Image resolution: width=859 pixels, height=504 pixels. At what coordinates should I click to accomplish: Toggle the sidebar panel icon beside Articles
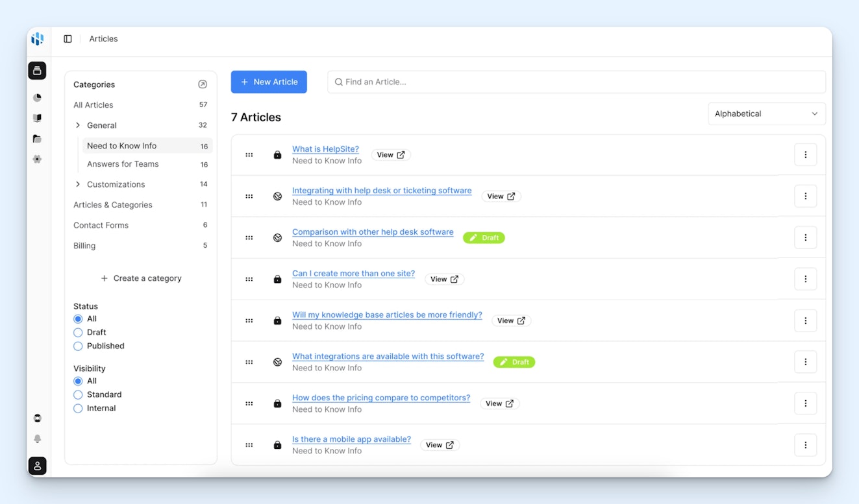click(x=68, y=39)
